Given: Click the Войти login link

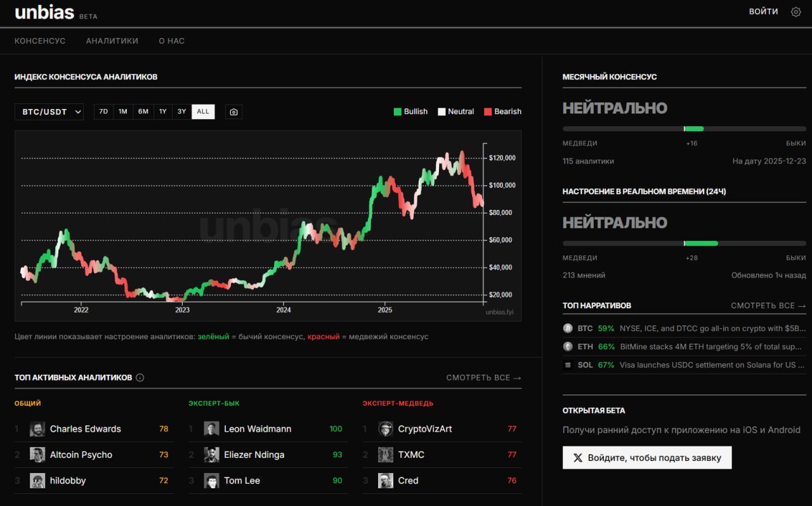Looking at the screenshot, I should coord(763,11).
